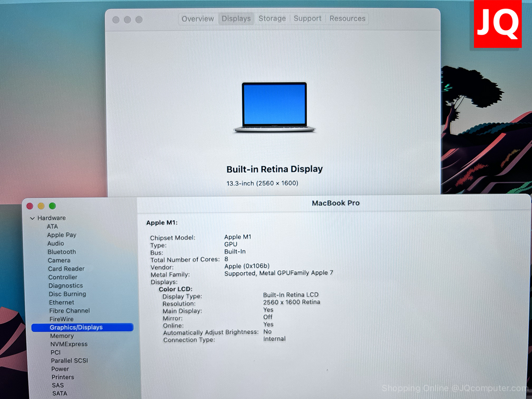Image resolution: width=532 pixels, height=399 pixels.
Task: Click the MacBook Pro window title
Action: [x=336, y=203]
